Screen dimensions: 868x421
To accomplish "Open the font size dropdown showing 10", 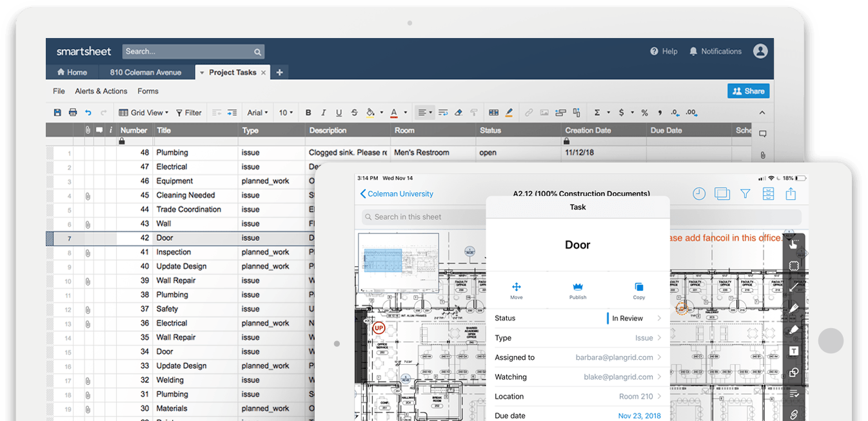I will point(286,112).
